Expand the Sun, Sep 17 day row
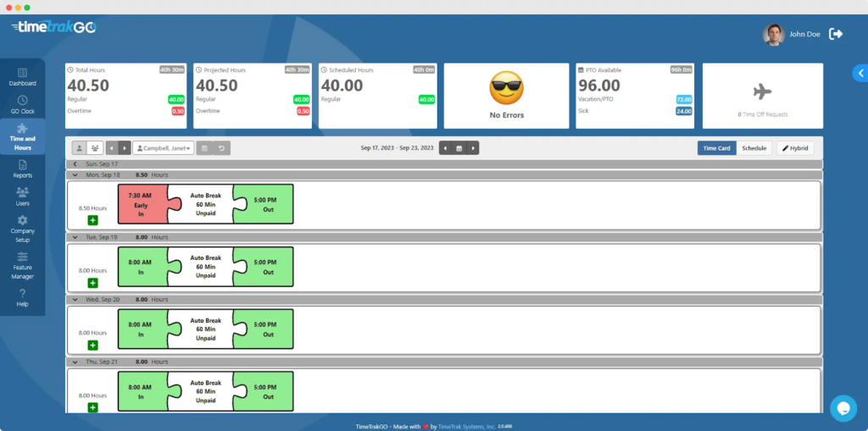 pos(75,164)
